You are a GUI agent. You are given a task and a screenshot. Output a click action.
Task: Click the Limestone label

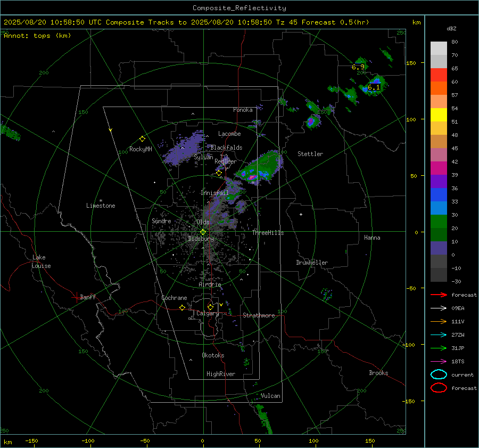pos(101,206)
